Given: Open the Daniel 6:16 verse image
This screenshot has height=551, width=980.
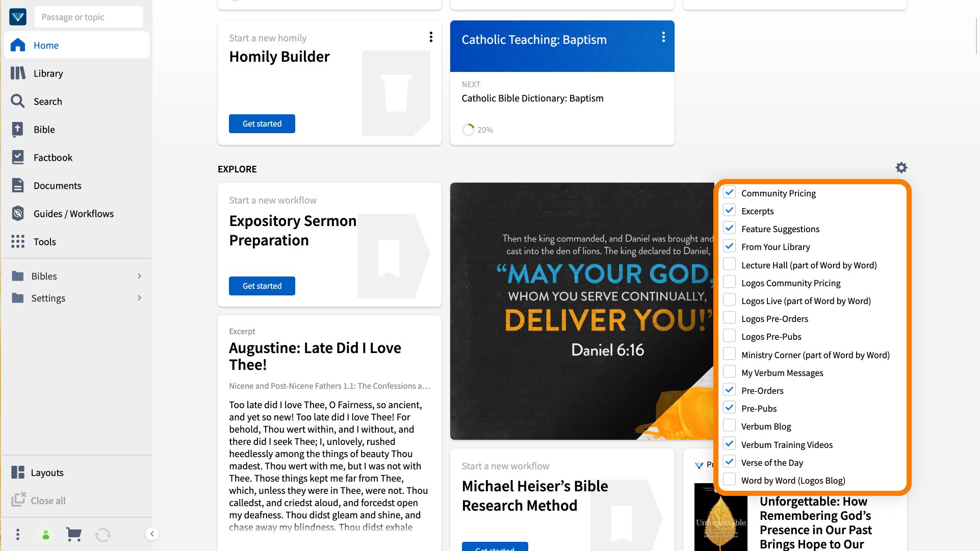Looking at the screenshot, I should click(x=582, y=311).
